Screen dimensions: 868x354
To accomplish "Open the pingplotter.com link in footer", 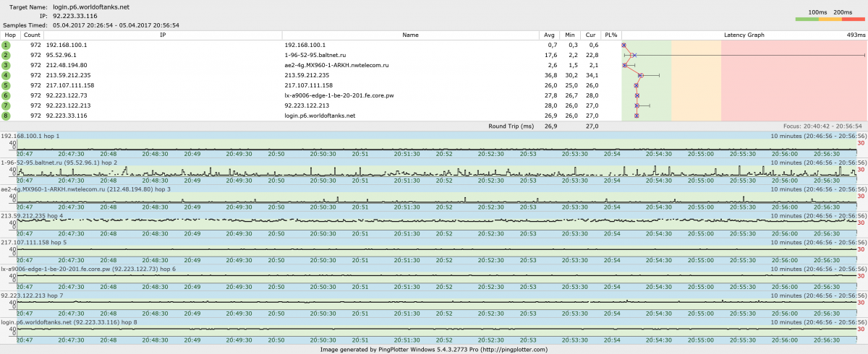I will pyautogui.click(x=514, y=349).
